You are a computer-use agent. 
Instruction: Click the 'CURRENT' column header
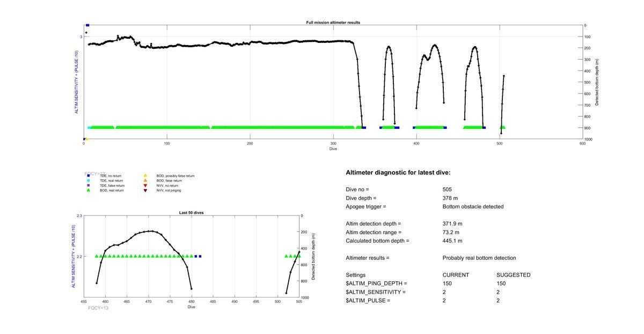[x=456, y=275]
